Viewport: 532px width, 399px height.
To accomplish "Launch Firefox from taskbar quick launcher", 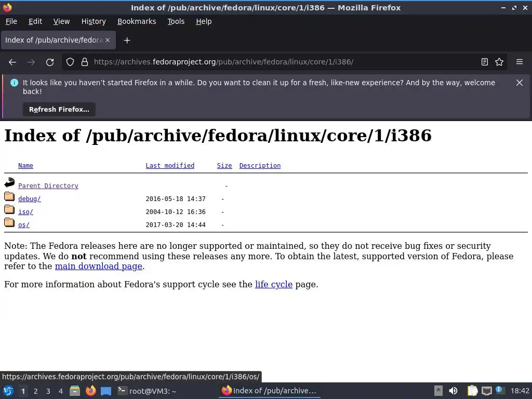I will coord(90,391).
